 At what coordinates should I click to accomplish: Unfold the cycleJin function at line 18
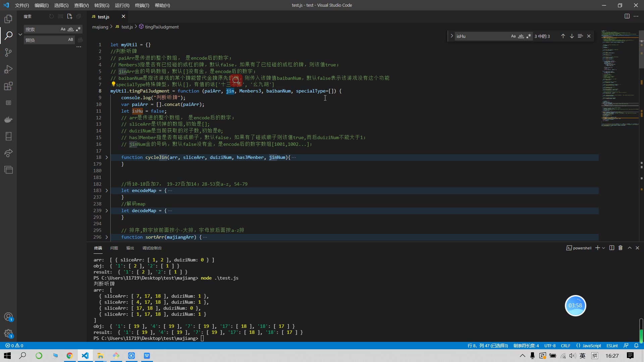107,157
